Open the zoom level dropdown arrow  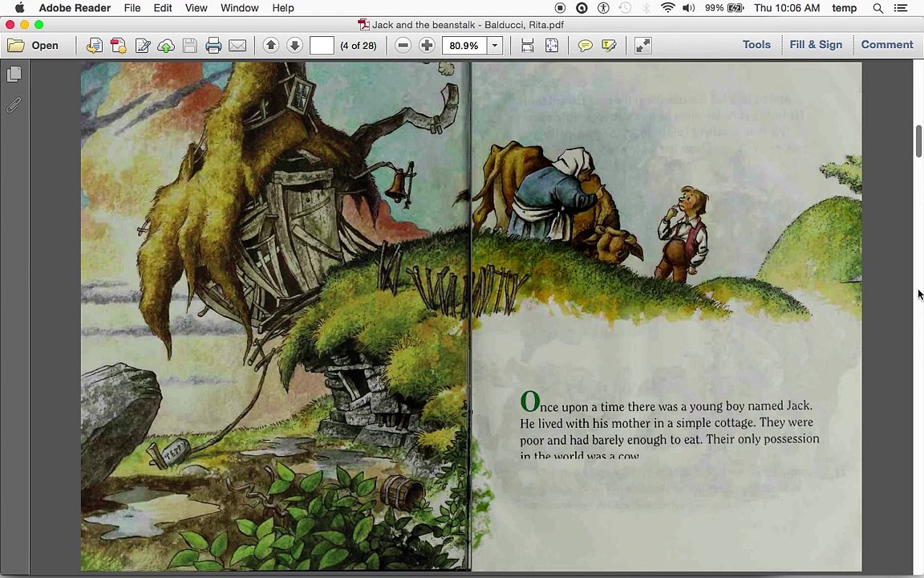(x=495, y=46)
